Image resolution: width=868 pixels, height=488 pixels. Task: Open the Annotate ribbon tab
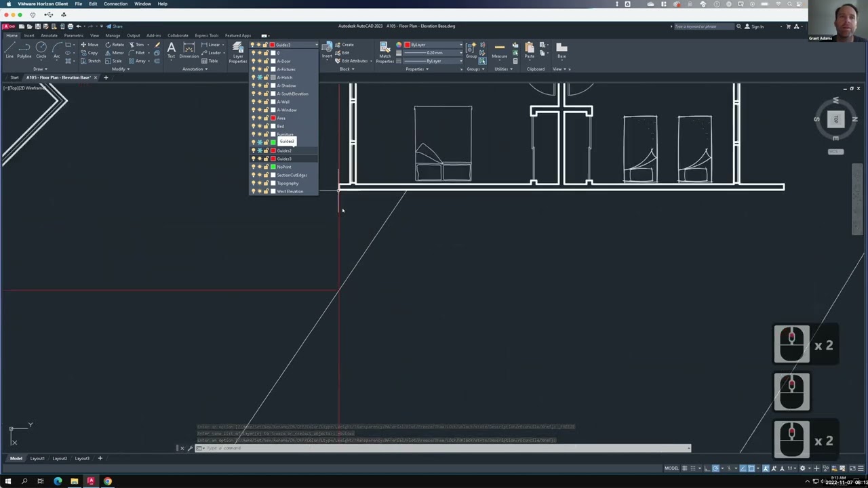(49, 35)
